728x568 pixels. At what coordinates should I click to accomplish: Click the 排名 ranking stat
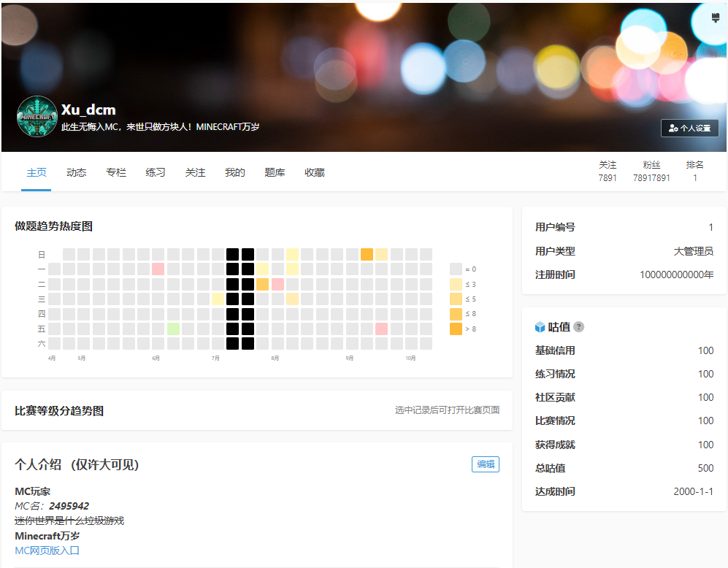click(x=694, y=172)
